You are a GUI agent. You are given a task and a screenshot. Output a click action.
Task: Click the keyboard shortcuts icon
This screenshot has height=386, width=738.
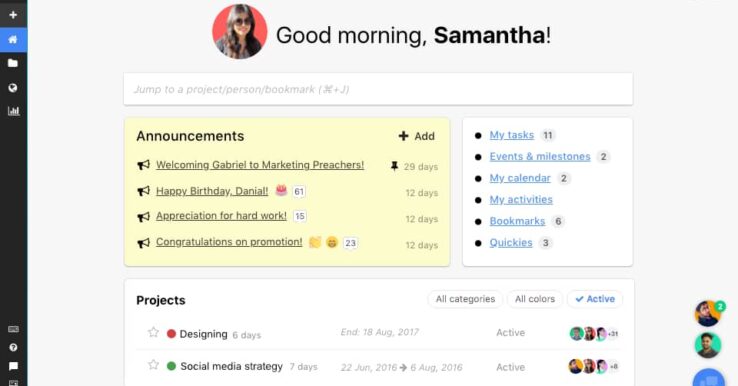[13, 329]
